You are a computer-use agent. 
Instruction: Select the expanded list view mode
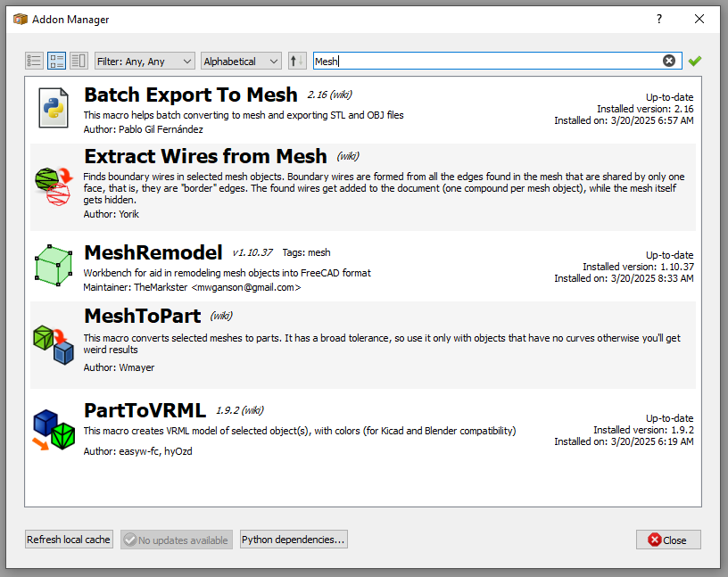click(x=55, y=60)
